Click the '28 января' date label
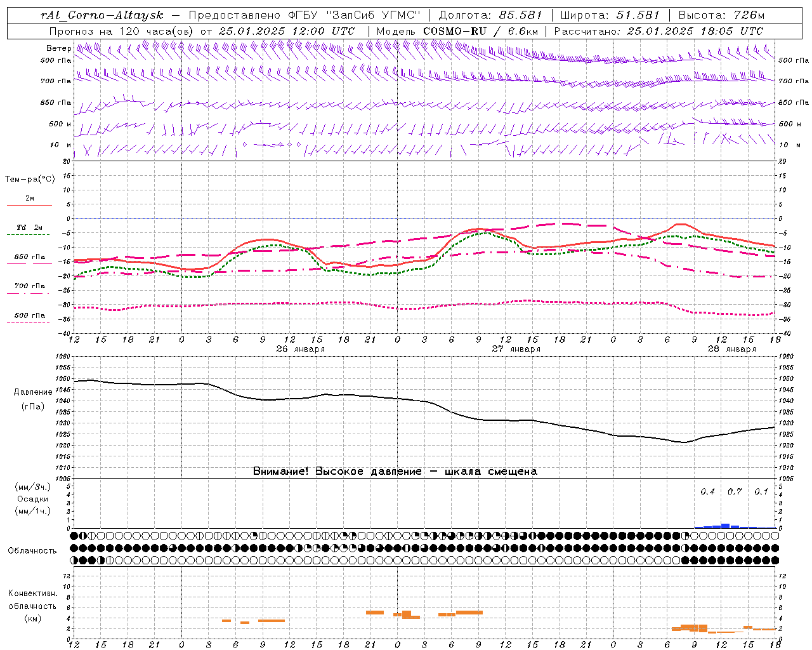The image size is (812, 650). (x=732, y=349)
